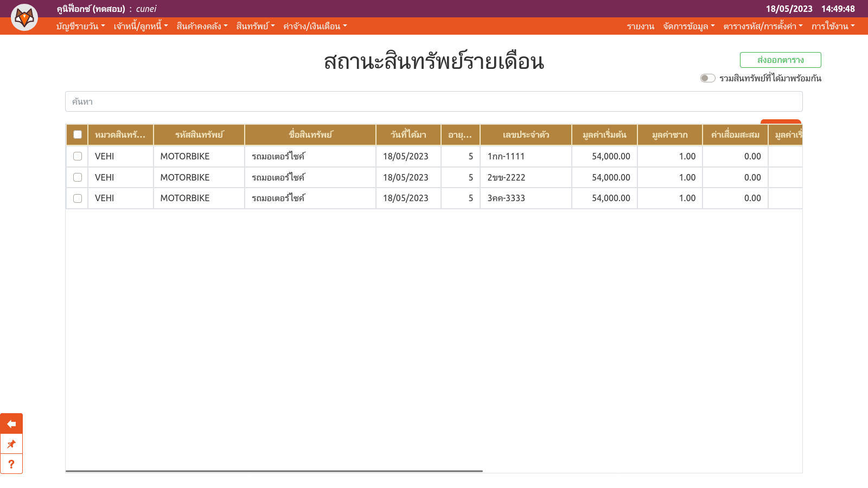Select checkbox for asset 1กก-1111
This screenshot has width=868, height=488.
click(x=78, y=156)
